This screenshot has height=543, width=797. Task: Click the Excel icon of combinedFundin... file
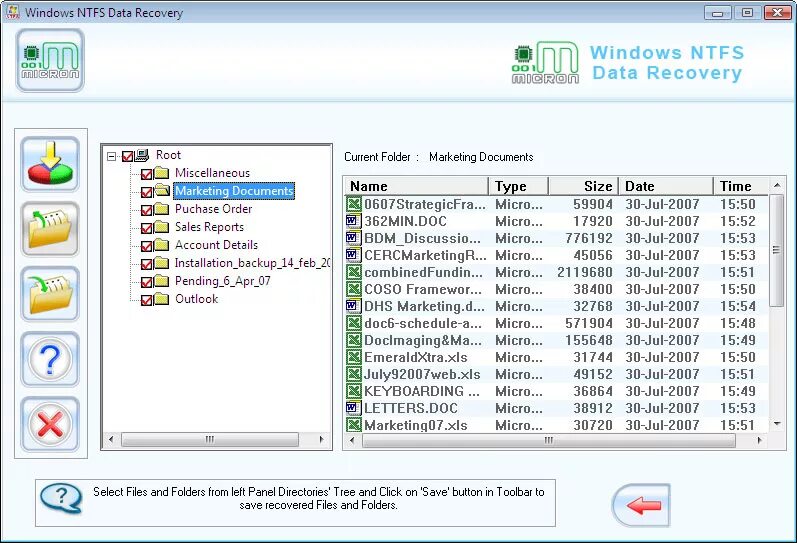353,272
